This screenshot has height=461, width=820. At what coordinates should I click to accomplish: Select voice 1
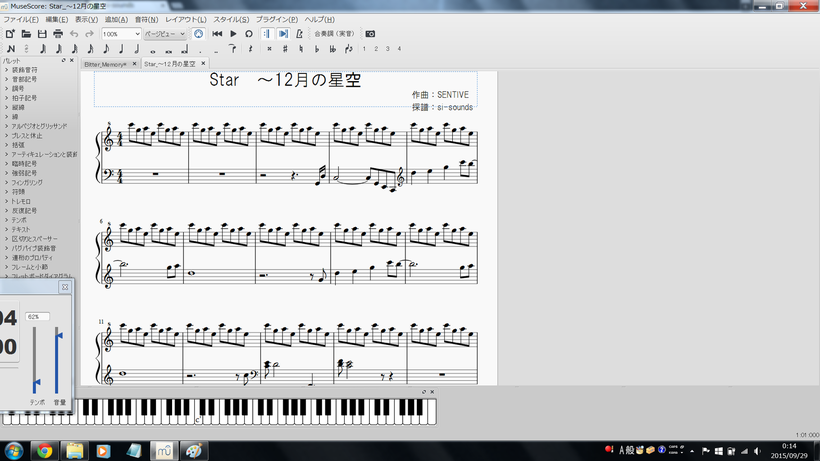pyautogui.click(x=364, y=49)
